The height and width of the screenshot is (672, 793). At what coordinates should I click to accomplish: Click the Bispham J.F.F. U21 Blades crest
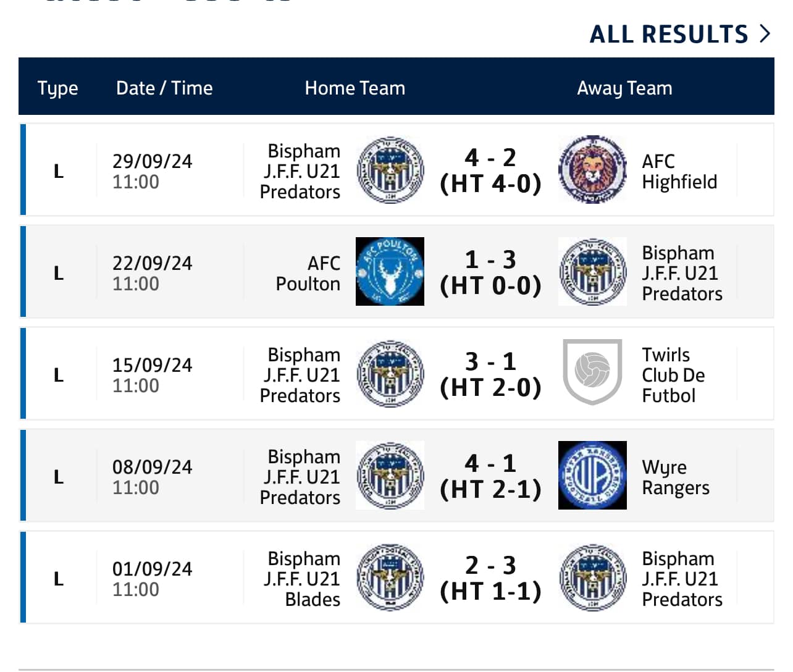[390, 577]
